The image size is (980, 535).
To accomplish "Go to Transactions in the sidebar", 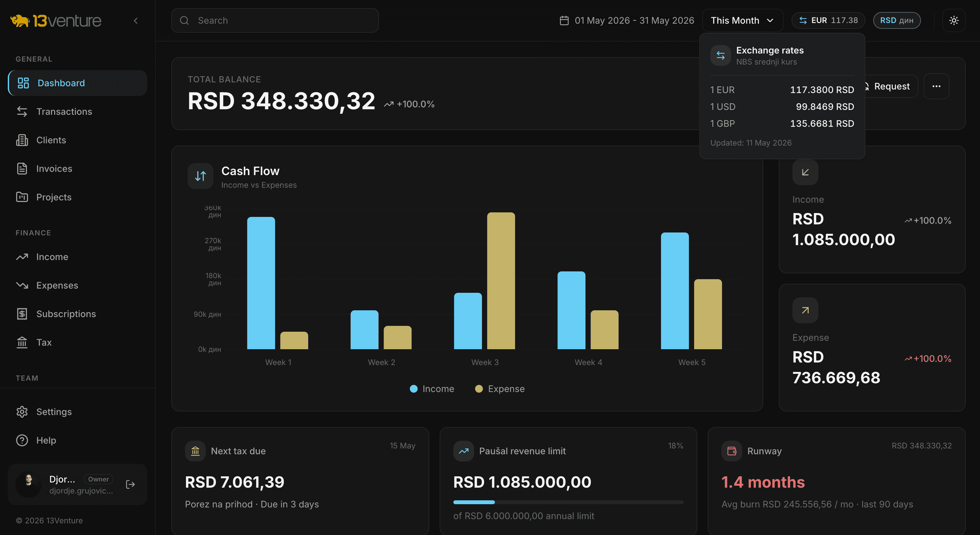I will click(x=78, y=112).
